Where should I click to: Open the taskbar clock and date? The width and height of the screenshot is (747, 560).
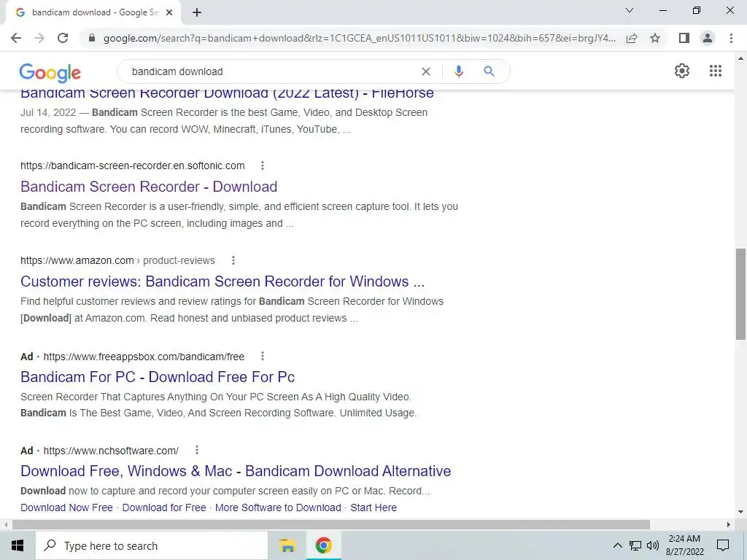click(x=684, y=545)
